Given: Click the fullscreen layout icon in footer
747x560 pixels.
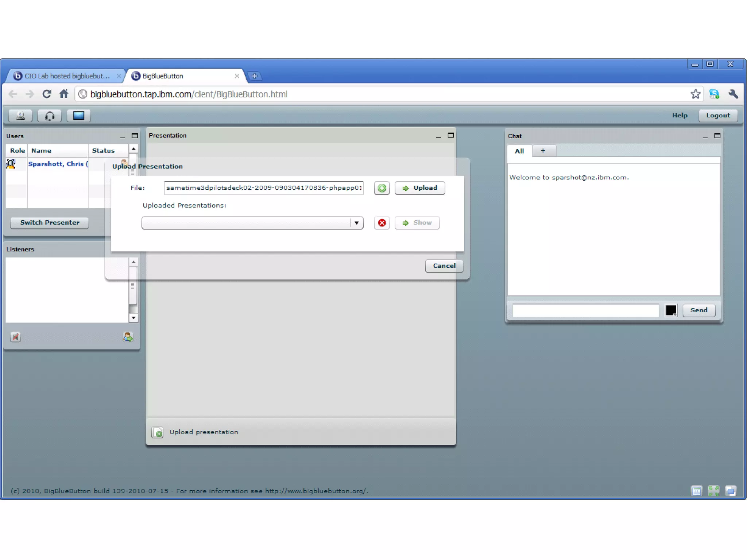Looking at the screenshot, I should click(x=713, y=491).
